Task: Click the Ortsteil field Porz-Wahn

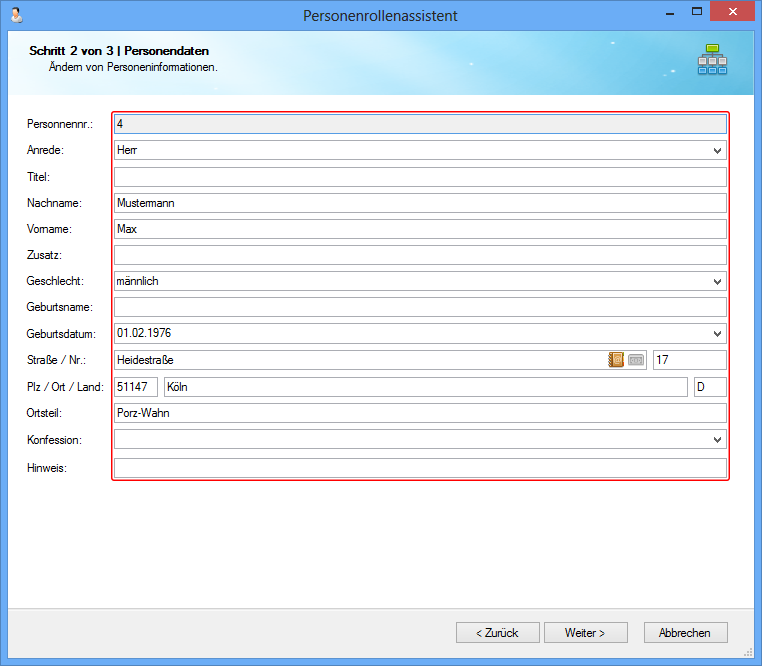Action: [420, 413]
